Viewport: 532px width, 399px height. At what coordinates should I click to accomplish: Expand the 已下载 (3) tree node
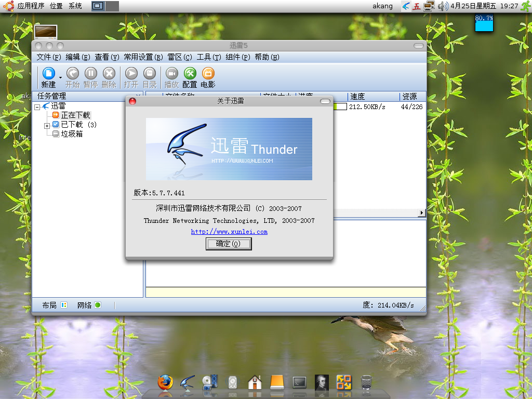[x=47, y=126]
